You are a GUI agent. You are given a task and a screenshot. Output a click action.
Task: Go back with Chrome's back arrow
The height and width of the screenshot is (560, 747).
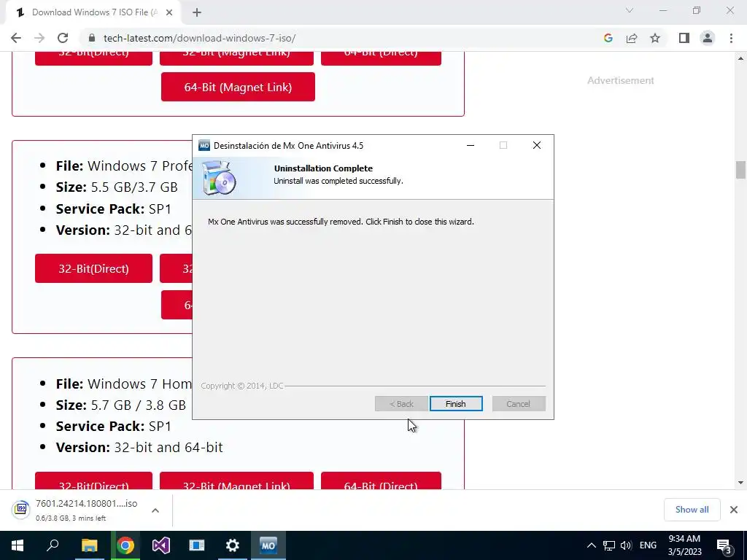[x=16, y=38]
